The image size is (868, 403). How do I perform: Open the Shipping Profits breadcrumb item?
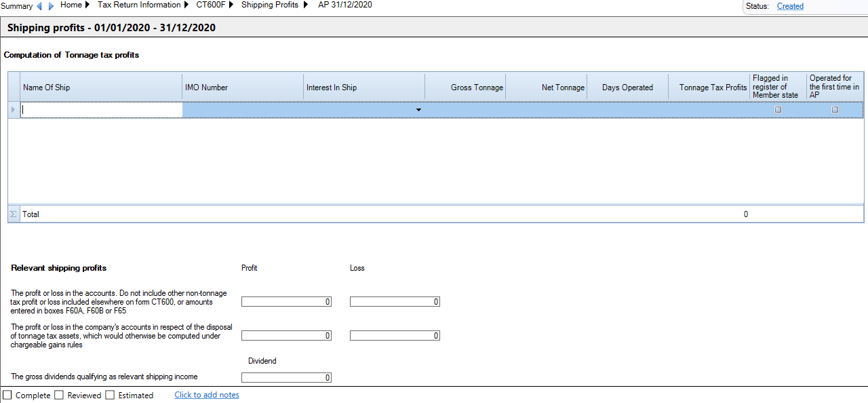(270, 5)
